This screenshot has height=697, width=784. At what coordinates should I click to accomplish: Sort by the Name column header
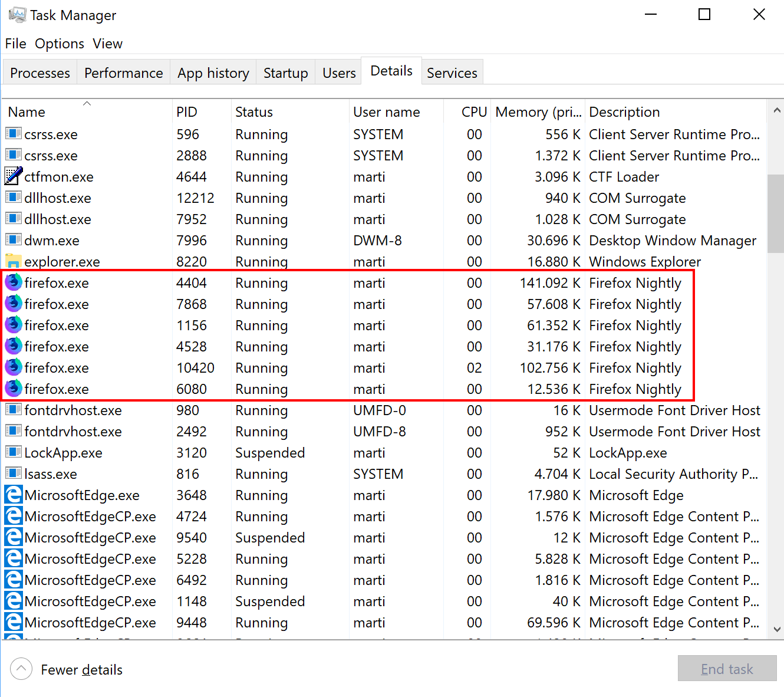[87, 111]
